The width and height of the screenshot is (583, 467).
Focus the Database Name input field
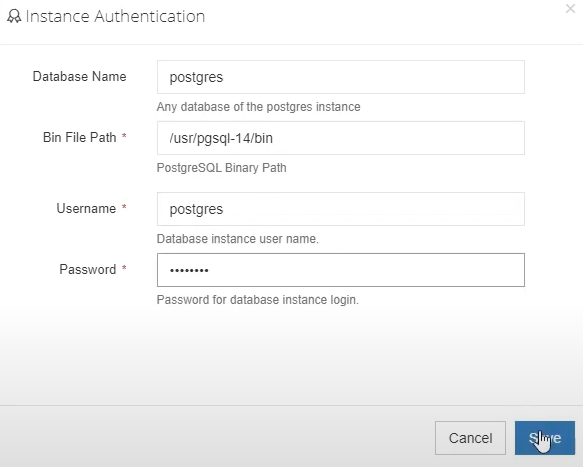(x=341, y=77)
